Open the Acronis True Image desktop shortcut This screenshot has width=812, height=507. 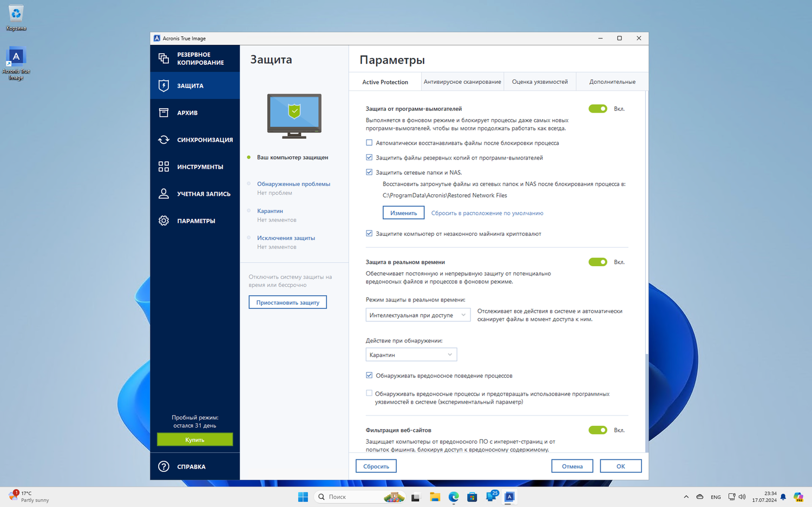(16, 64)
